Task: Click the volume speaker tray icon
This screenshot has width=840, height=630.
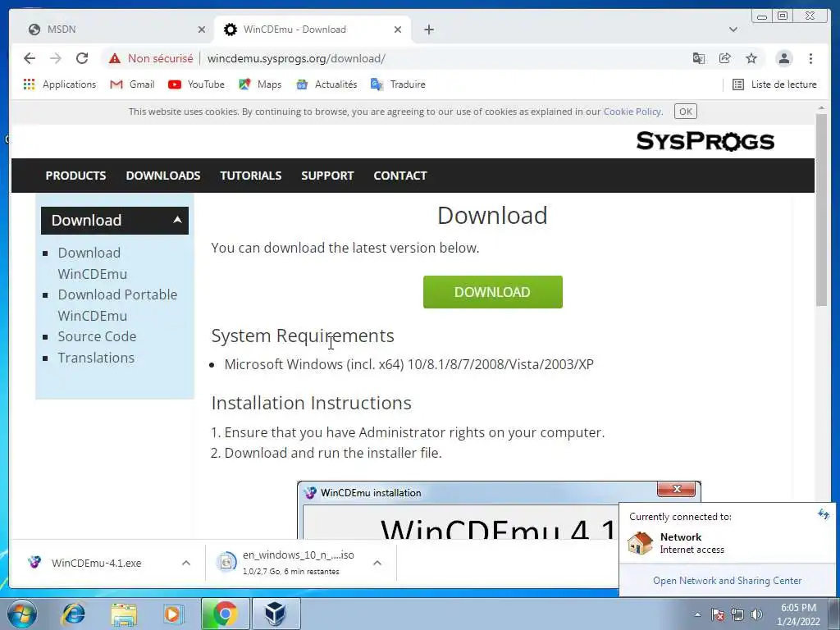Action: point(756,614)
